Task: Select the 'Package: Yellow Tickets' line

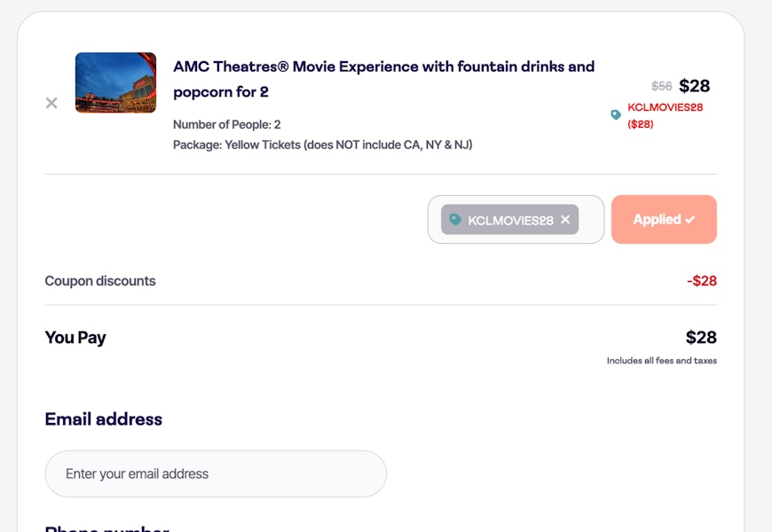Action: point(322,145)
